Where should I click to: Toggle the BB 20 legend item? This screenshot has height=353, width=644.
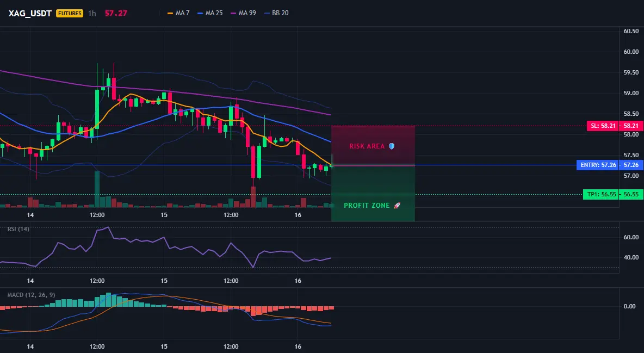276,13
